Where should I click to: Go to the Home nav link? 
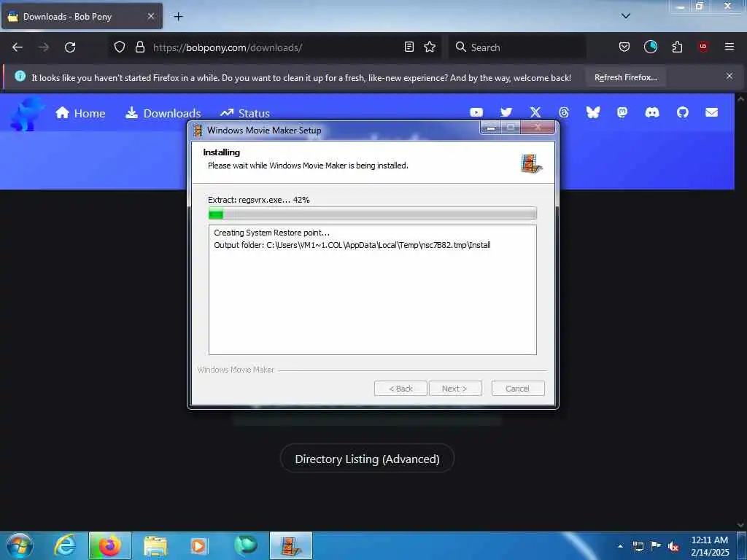(80, 113)
